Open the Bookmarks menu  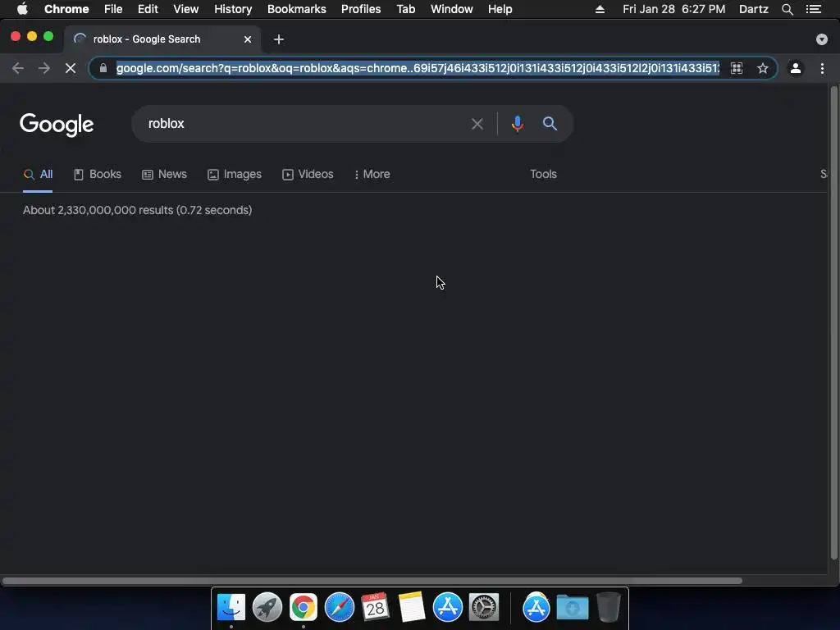(x=297, y=9)
